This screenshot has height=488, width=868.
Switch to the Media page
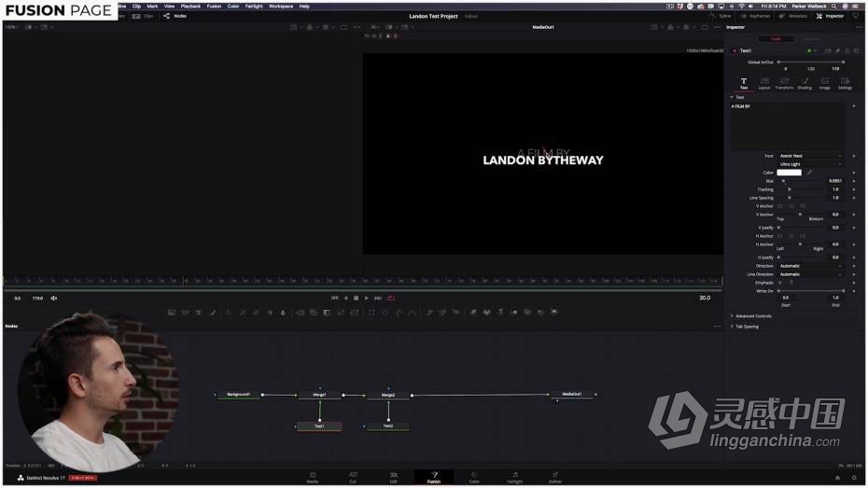coord(313,478)
